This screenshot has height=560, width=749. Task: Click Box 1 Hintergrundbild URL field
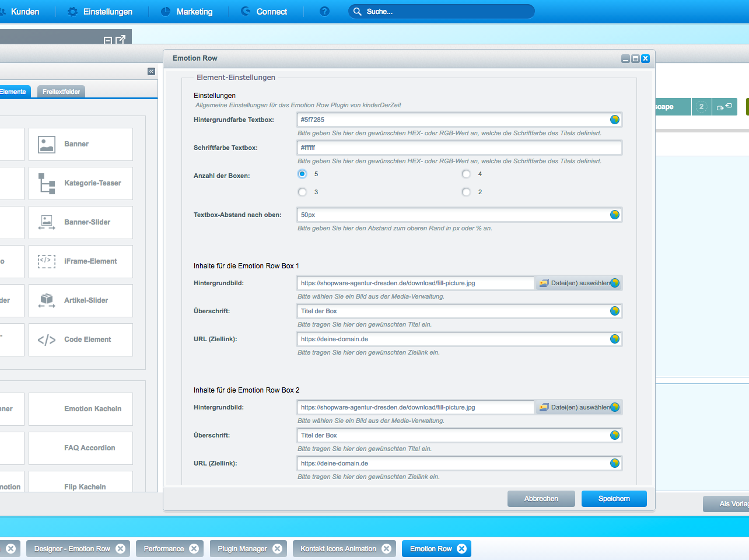click(415, 283)
